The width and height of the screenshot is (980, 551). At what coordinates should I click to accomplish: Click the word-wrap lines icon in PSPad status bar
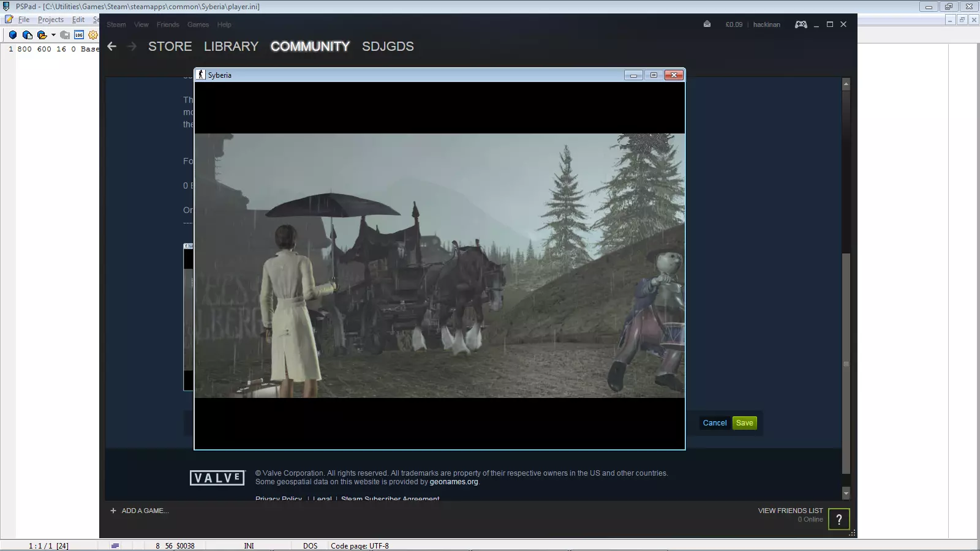point(115,545)
